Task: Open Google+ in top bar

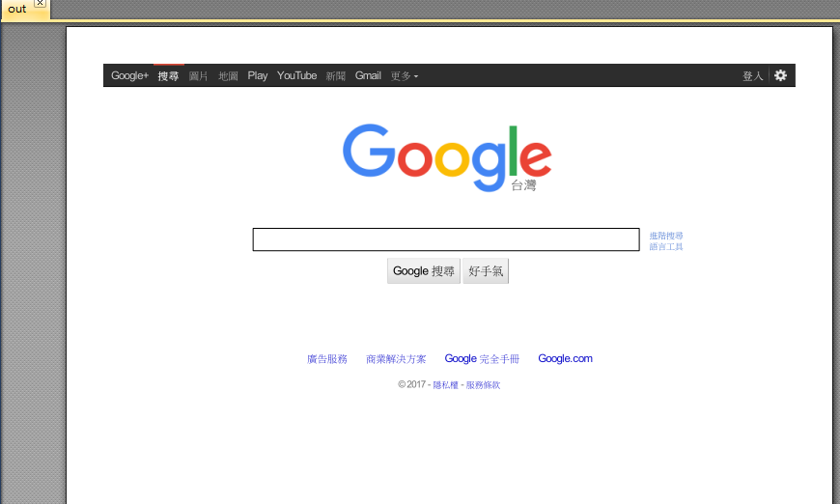Action: [129, 75]
